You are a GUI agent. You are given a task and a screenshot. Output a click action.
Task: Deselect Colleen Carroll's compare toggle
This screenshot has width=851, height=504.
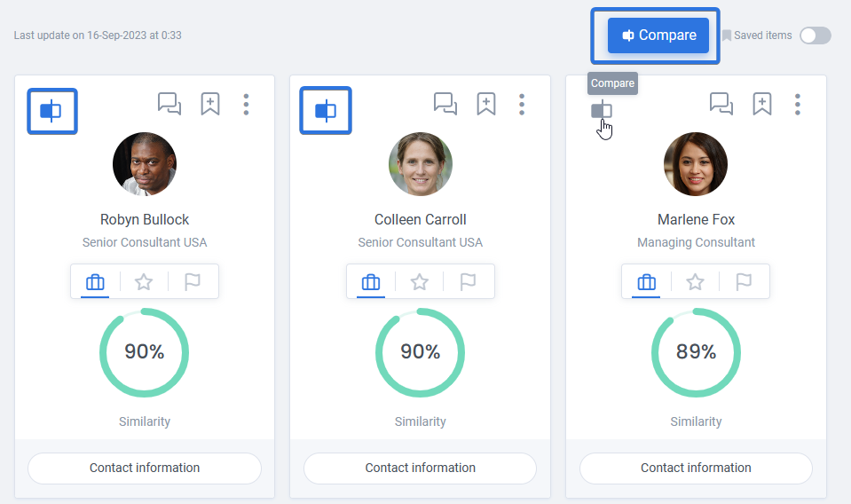326,111
